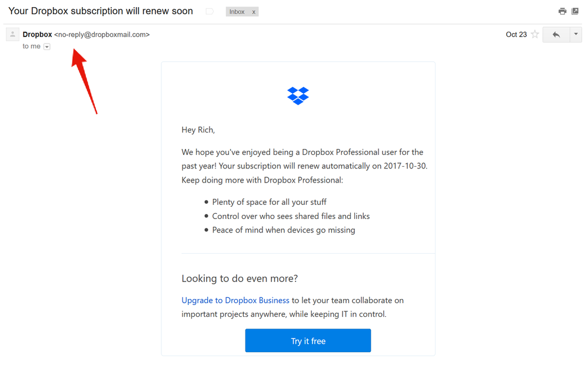Click the 'Plenty of space' bullet item

(269, 202)
